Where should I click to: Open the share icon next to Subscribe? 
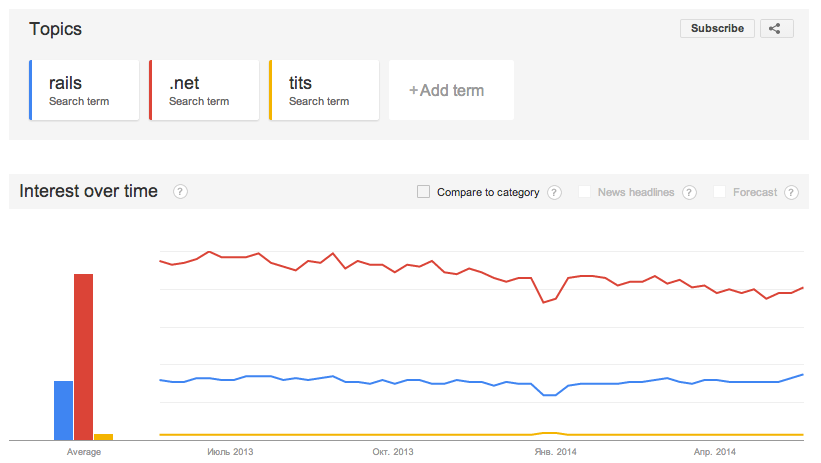[776, 28]
